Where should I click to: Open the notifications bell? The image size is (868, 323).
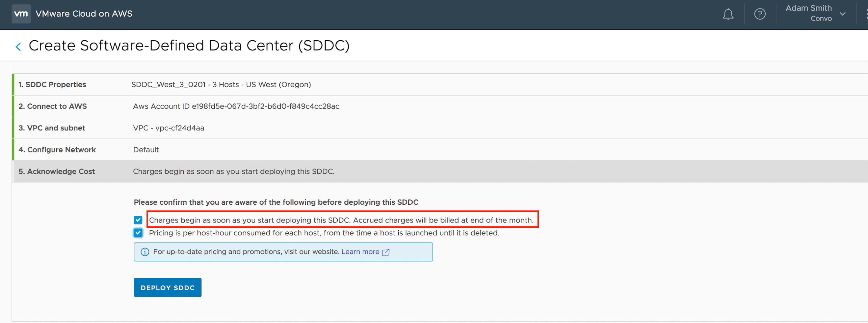coord(728,14)
